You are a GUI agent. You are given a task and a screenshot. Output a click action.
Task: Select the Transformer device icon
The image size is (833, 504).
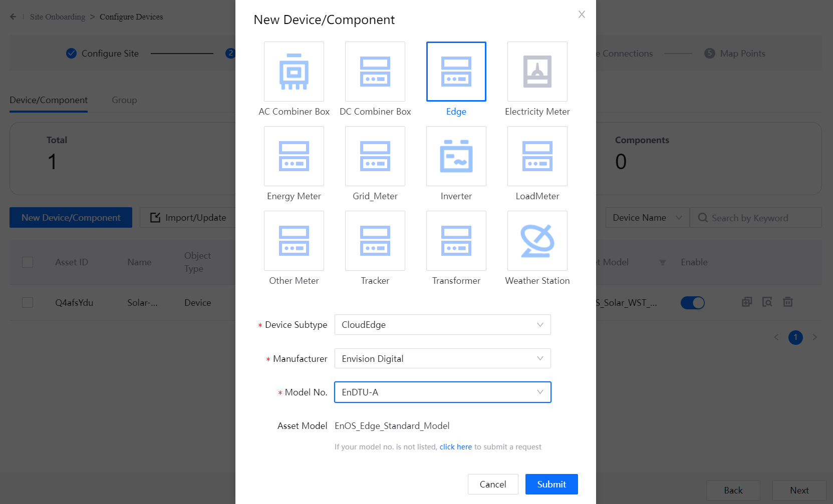point(456,241)
